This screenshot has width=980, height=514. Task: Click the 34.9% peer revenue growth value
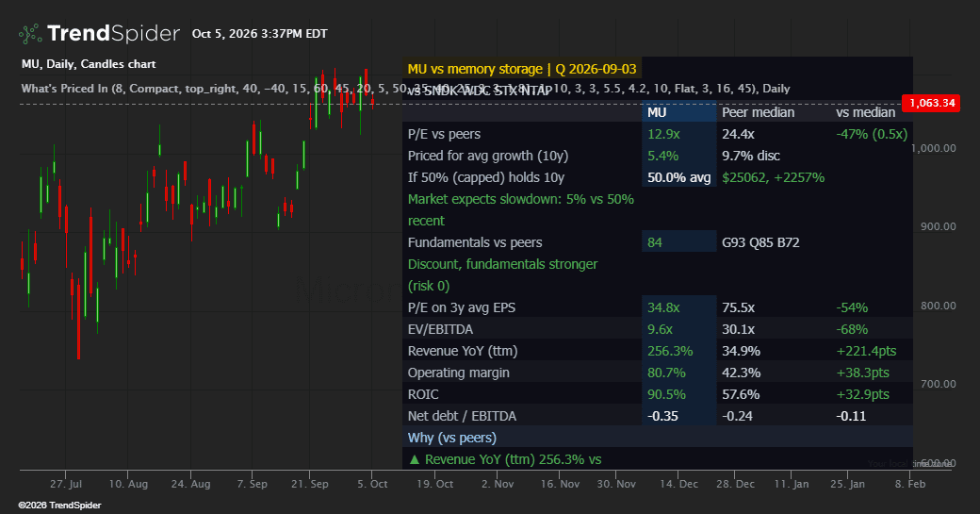click(x=742, y=351)
